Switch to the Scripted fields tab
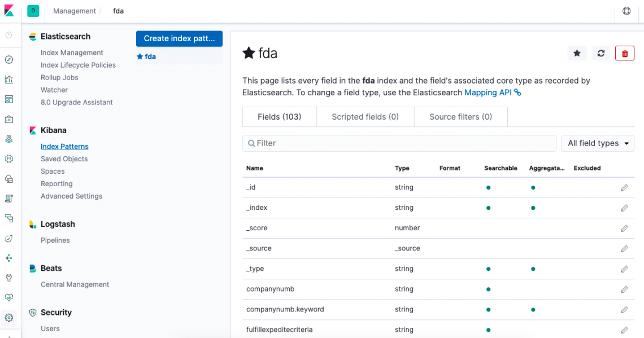The image size is (644, 338). point(365,117)
